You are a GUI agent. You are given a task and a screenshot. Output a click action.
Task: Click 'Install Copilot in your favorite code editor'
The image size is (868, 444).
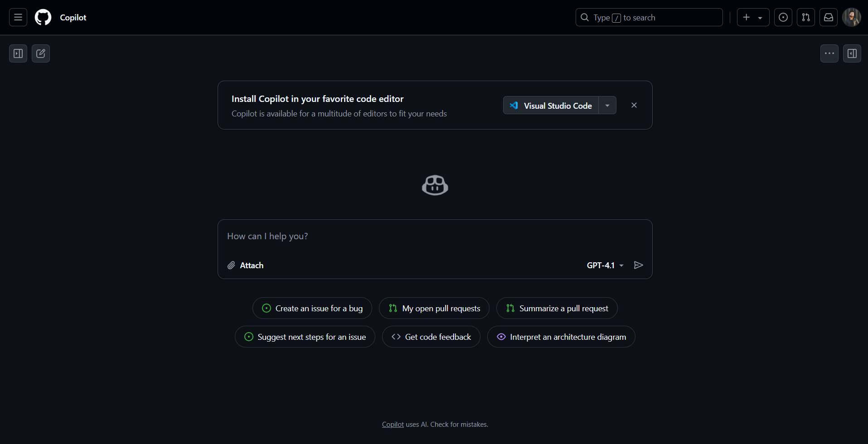click(317, 99)
